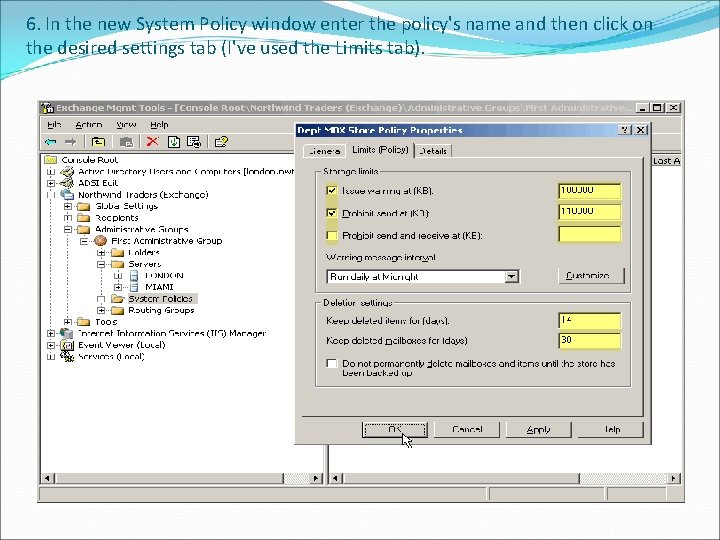
Task: Click the Services (Local) gears icon
Action: [x=67, y=356]
